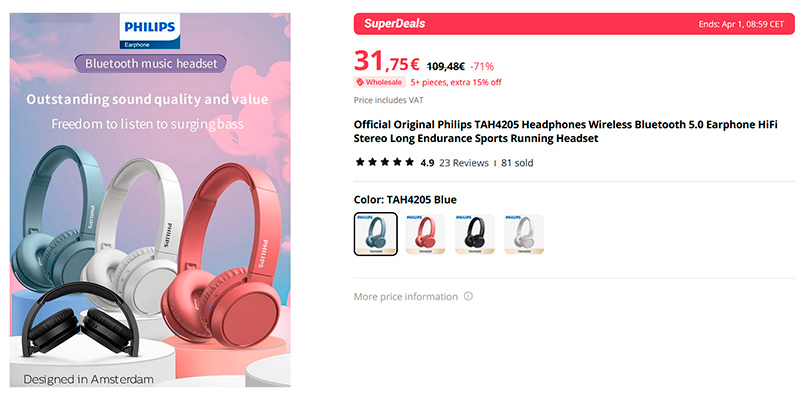
Task: Select the red headphone color option
Action: click(425, 234)
